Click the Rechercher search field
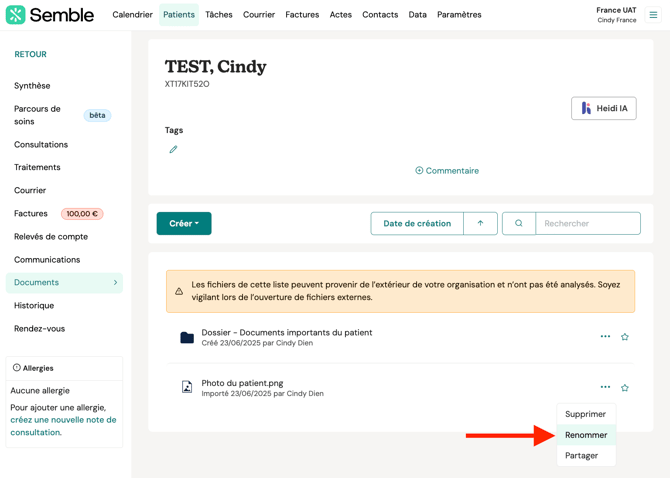This screenshot has height=478, width=670. pos(588,224)
